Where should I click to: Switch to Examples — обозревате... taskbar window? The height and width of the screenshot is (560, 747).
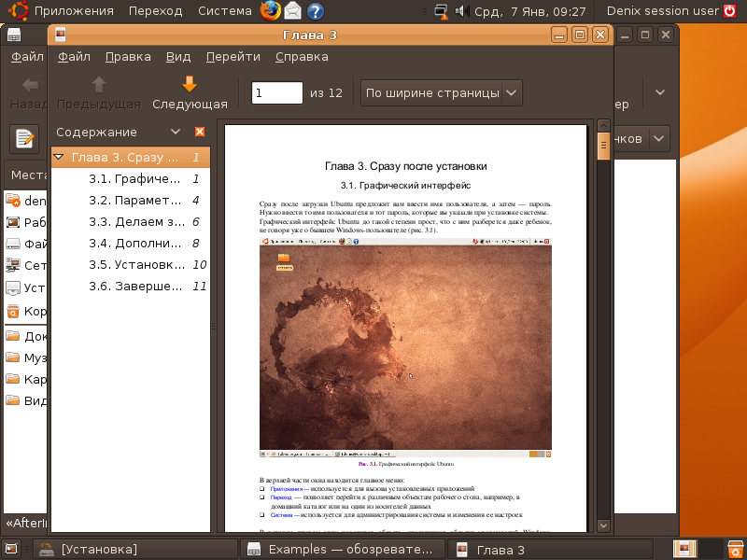[342, 550]
